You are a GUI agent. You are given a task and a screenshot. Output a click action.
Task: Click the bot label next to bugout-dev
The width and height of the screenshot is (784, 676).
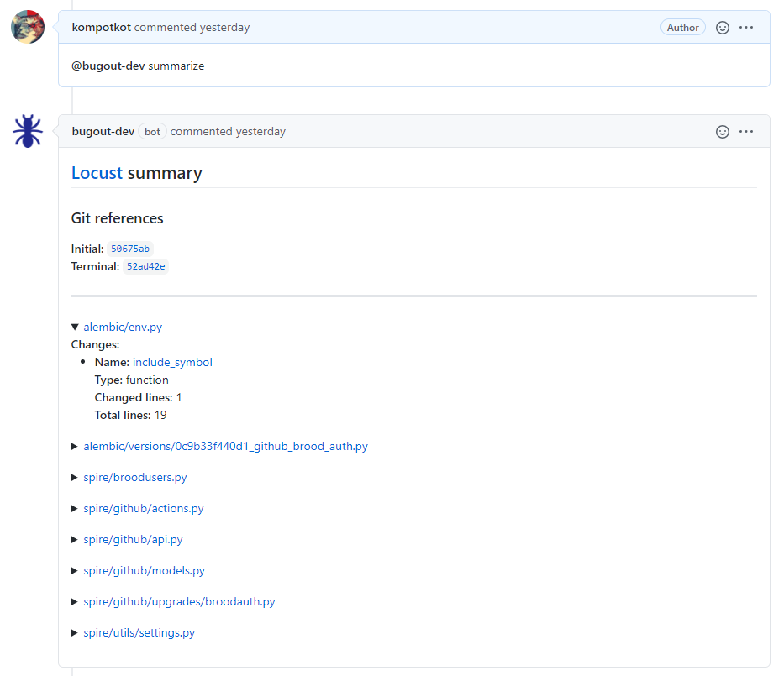(x=152, y=131)
